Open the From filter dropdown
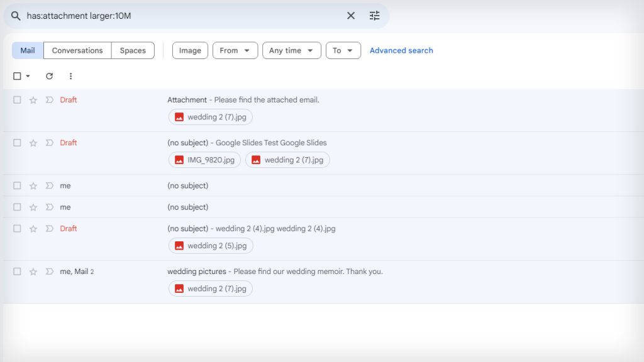This screenshot has width=644, height=362. pyautogui.click(x=235, y=50)
